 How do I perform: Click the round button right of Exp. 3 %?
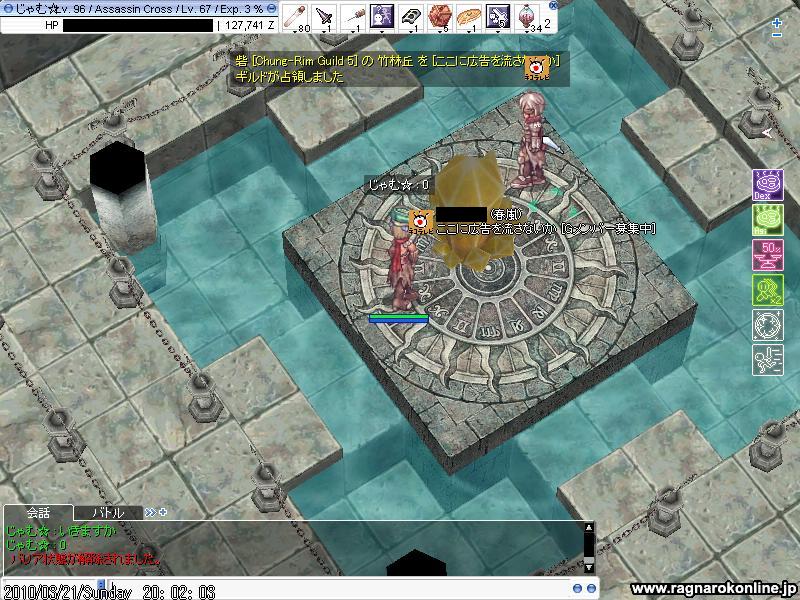271,9
